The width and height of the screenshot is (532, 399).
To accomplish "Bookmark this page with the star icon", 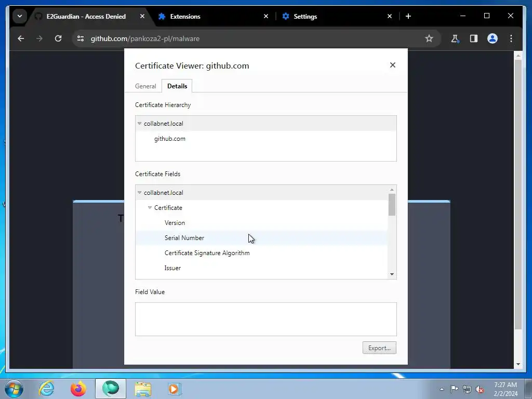I will 429,38.
